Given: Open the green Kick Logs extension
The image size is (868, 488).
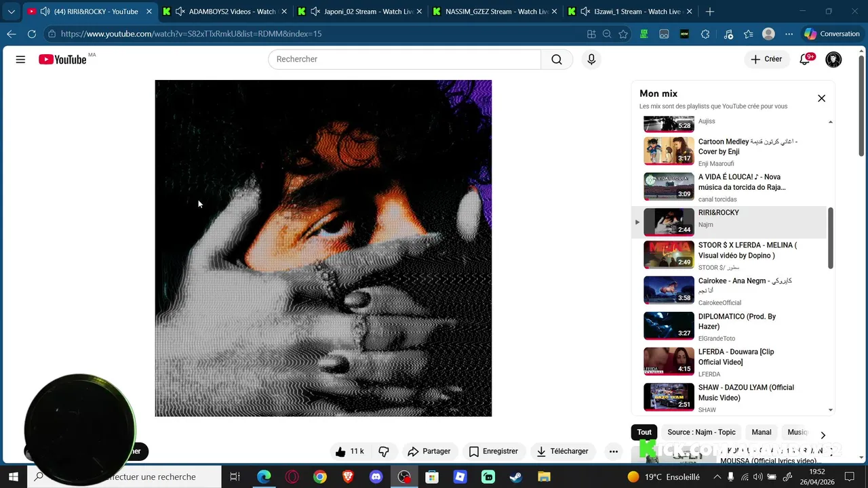Looking at the screenshot, I should tap(644, 34).
